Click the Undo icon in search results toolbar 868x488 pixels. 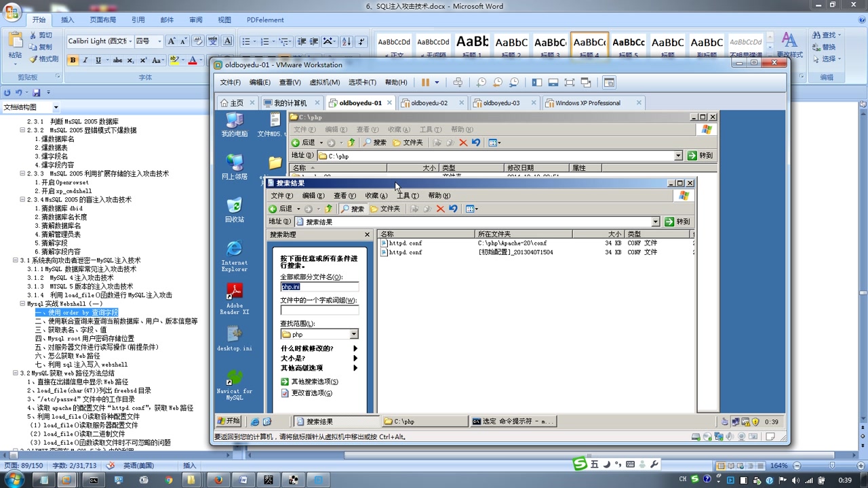pyautogui.click(x=453, y=209)
